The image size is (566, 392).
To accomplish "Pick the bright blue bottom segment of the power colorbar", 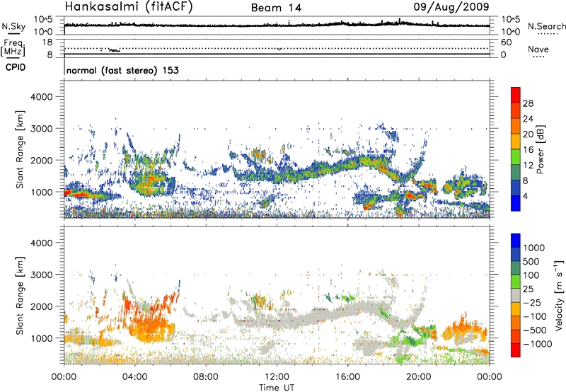I will [516, 203].
